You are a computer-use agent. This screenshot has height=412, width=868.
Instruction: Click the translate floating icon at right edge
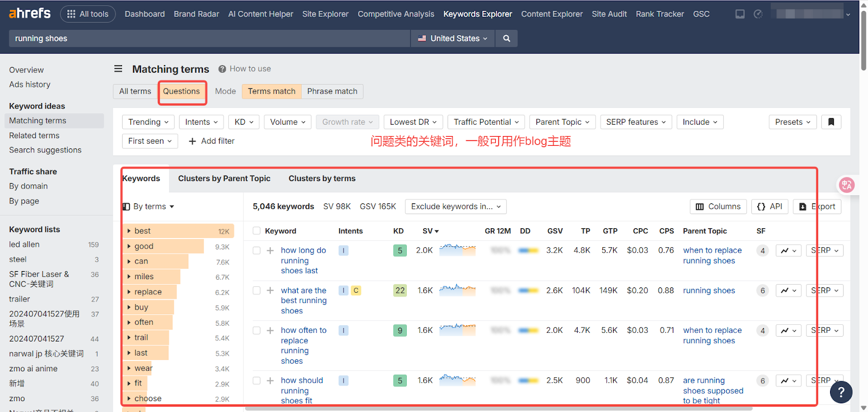coord(846,185)
